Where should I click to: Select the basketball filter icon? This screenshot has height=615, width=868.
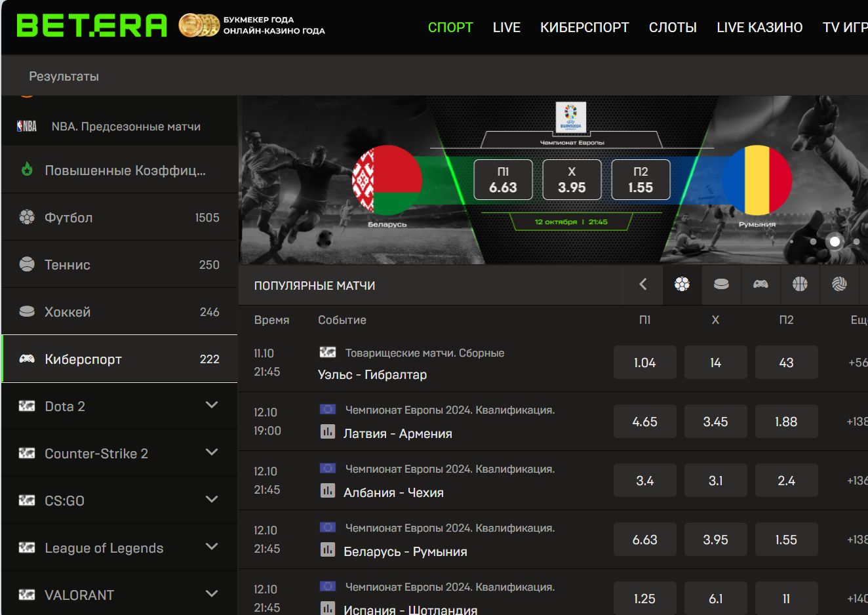click(800, 284)
